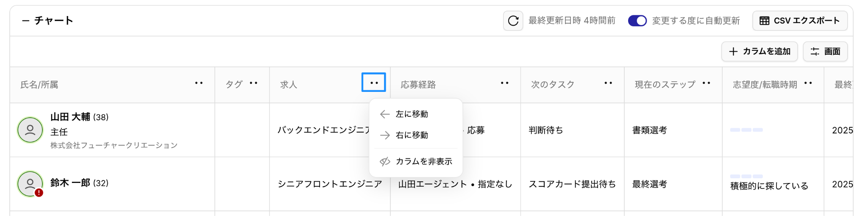Open options menu for 現在のステップ column
868x216 pixels.
(x=706, y=83)
